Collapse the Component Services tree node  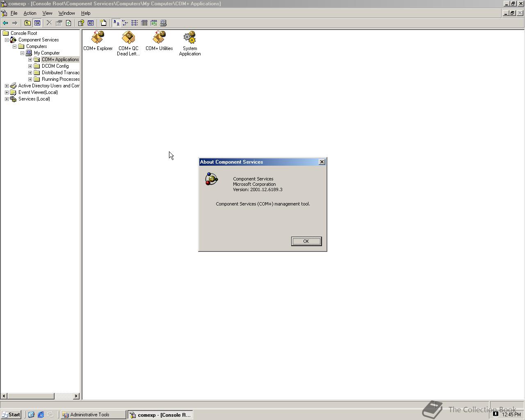[x=7, y=40]
